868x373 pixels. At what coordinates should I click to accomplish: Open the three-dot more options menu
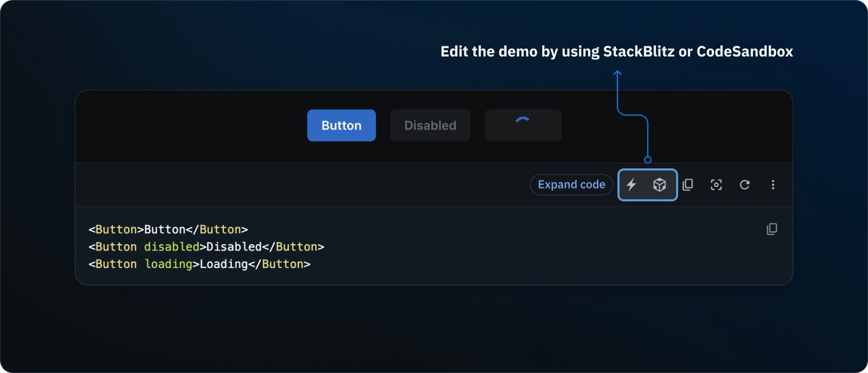pos(773,185)
